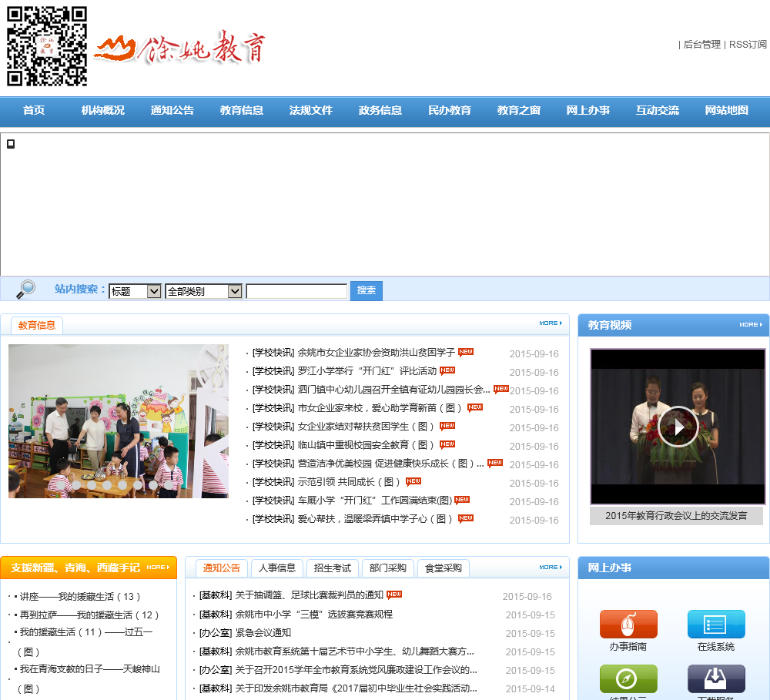Open video caption 2015年教育行政会议上的交流发言
Image resolution: width=770 pixels, height=700 pixels.
tap(676, 516)
